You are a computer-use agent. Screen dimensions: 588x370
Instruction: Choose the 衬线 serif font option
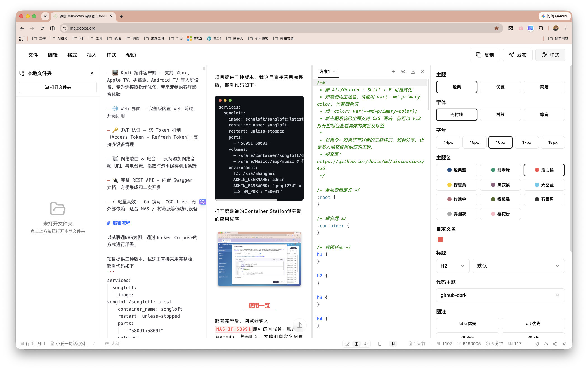[500, 115]
